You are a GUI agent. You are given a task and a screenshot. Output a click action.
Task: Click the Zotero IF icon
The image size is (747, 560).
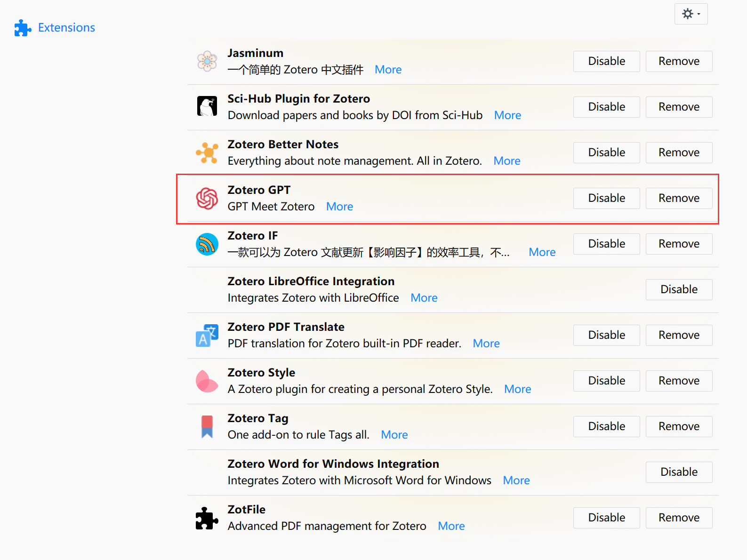coord(207,244)
